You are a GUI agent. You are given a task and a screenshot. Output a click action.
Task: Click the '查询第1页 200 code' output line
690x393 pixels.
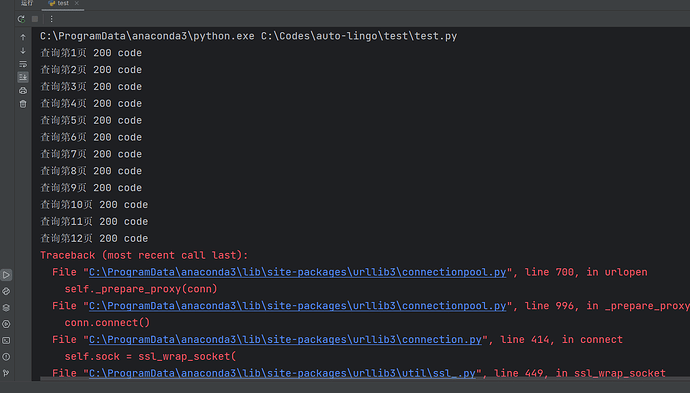coord(91,53)
